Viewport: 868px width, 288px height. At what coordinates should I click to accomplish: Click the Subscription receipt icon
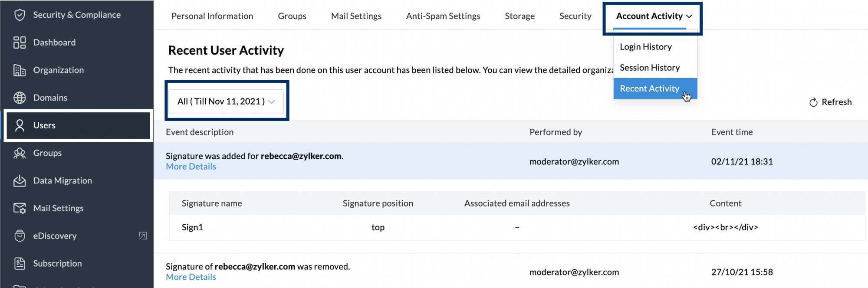click(20, 263)
